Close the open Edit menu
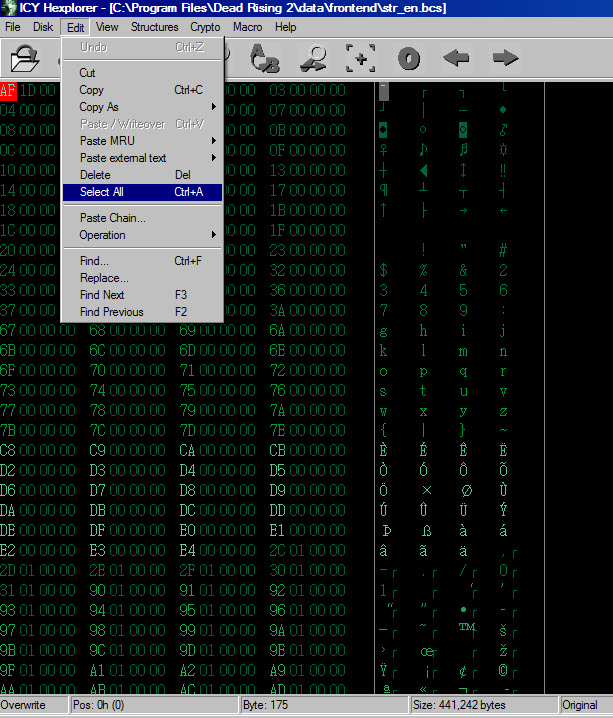 [76, 27]
